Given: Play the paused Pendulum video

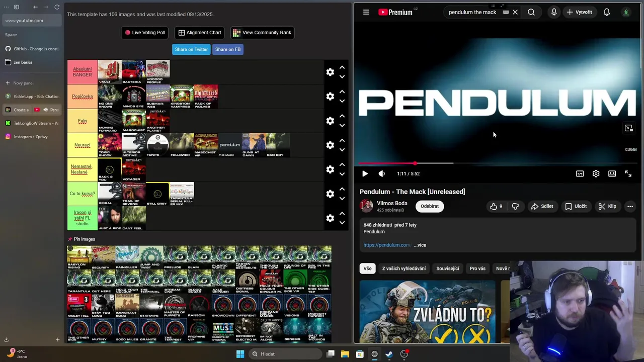Looking at the screenshot, I should point(365,173).
